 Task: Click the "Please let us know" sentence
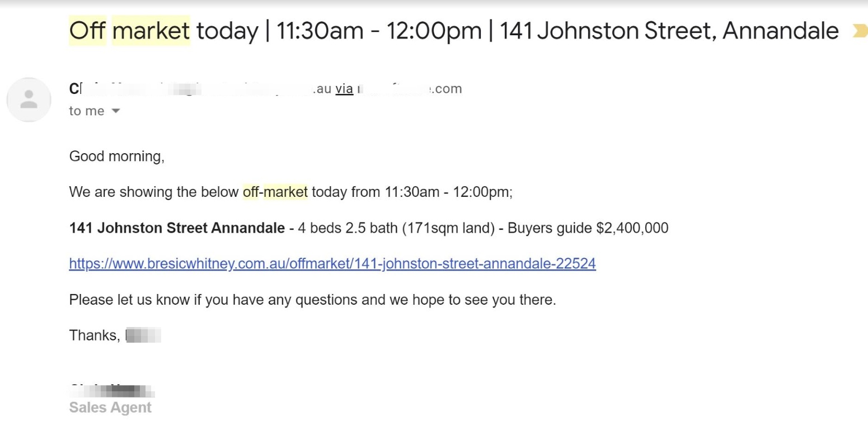[x=312, y=300]
